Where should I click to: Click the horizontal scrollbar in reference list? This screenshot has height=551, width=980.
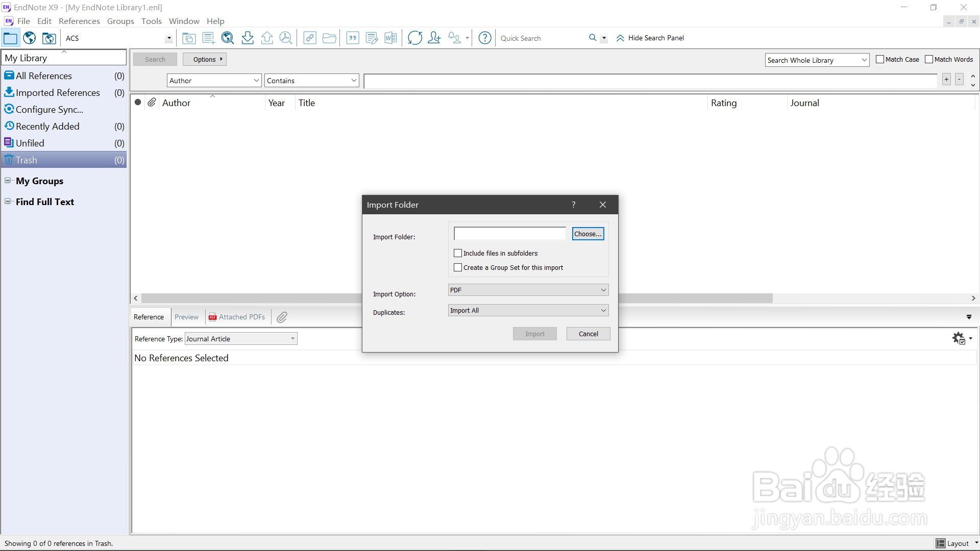250,298
